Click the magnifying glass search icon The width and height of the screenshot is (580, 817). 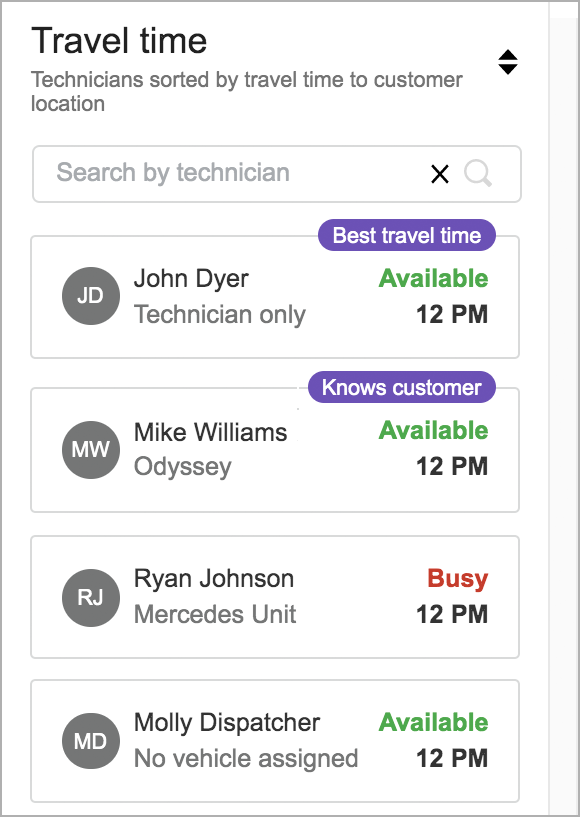[x=478, y=173]
